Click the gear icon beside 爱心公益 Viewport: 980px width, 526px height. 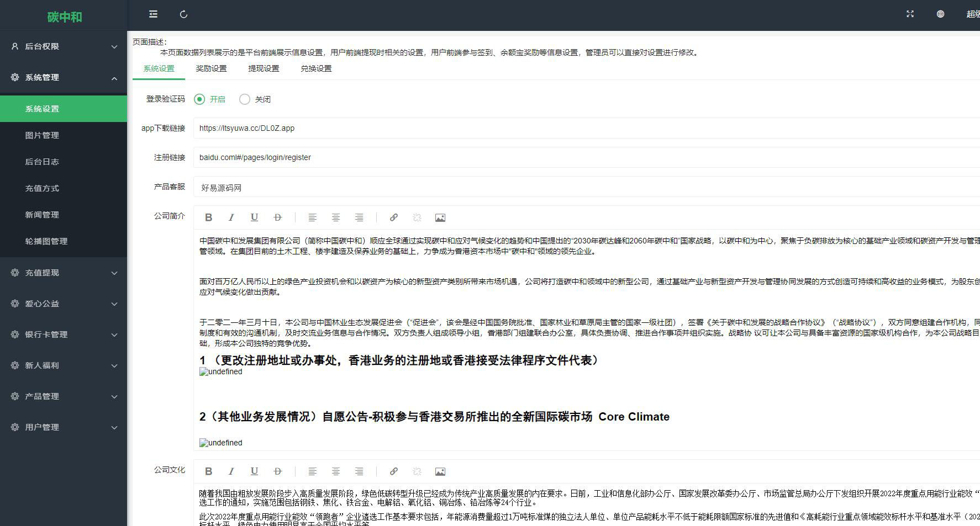point(15,304)
